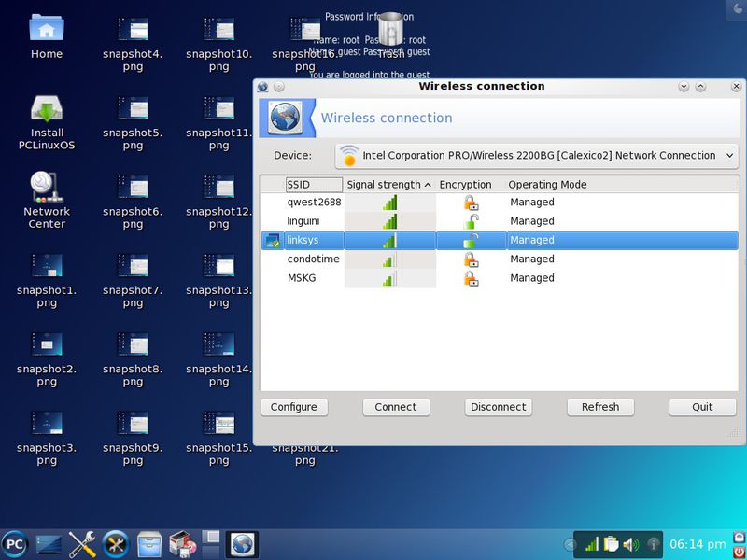The width and height of the screenshot is (747, 560).
Task: Select the Trash desktop icon
Action: pyautogui.click(x=391, y=35)
